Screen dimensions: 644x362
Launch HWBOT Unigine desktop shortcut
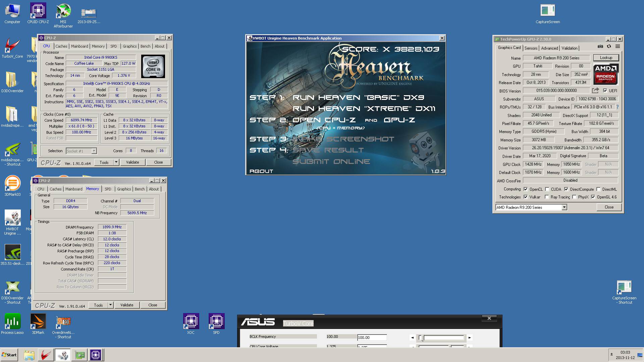[x=13, y=222]
